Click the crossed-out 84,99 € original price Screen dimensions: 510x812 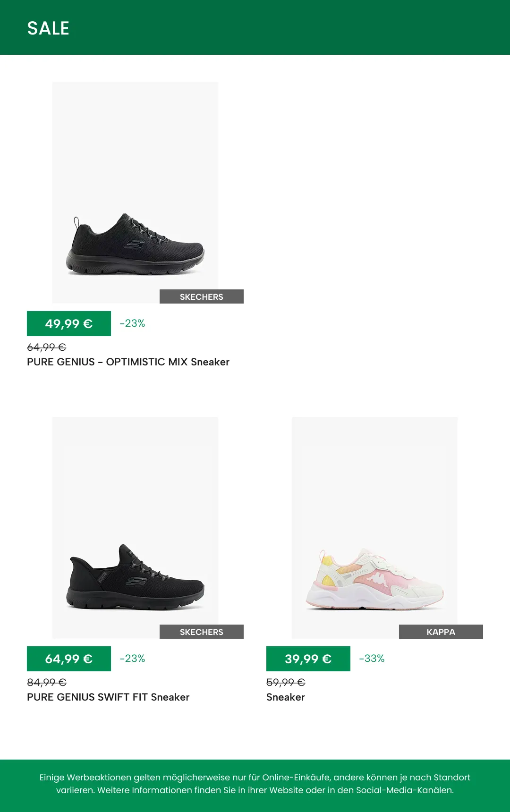point(46,683)
